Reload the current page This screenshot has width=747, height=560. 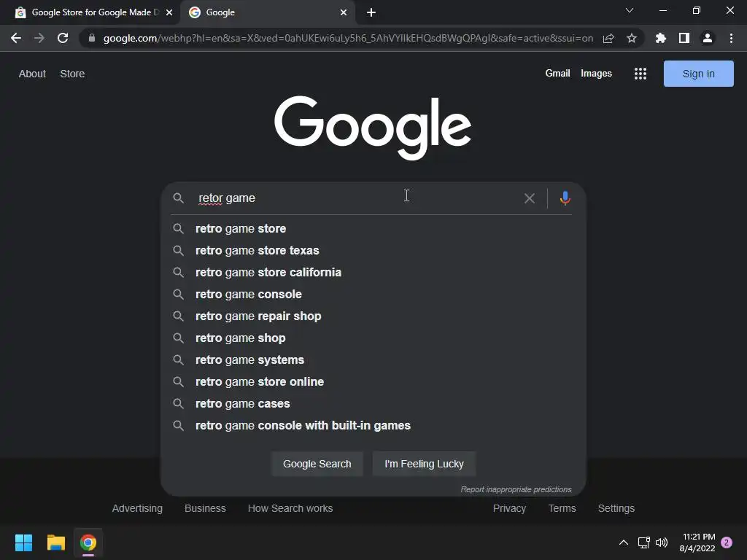(63, 38)
